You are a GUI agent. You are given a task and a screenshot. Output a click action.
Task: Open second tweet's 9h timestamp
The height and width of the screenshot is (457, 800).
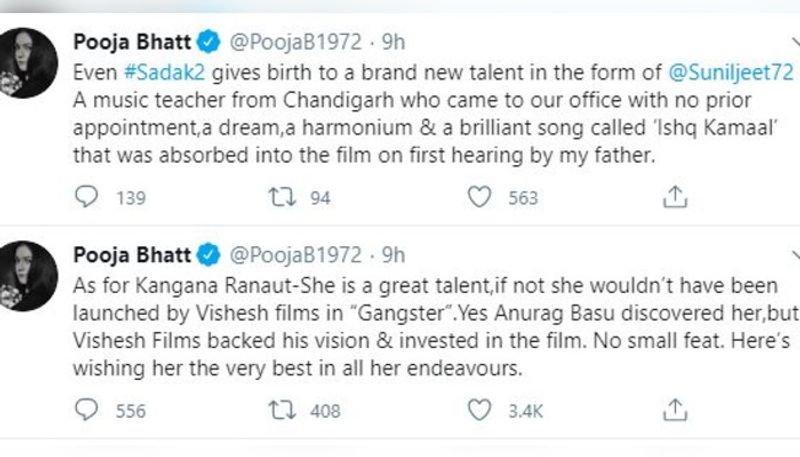click(394, 255)
